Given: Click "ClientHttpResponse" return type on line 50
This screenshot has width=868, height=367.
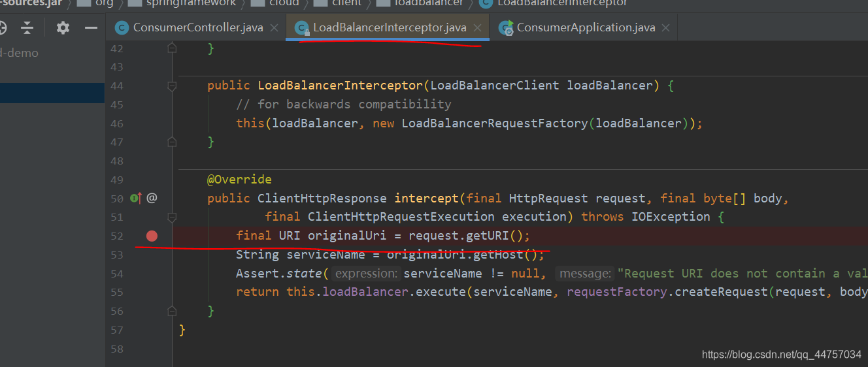Looking at the screenshot, I should click(x=322, y=198).
